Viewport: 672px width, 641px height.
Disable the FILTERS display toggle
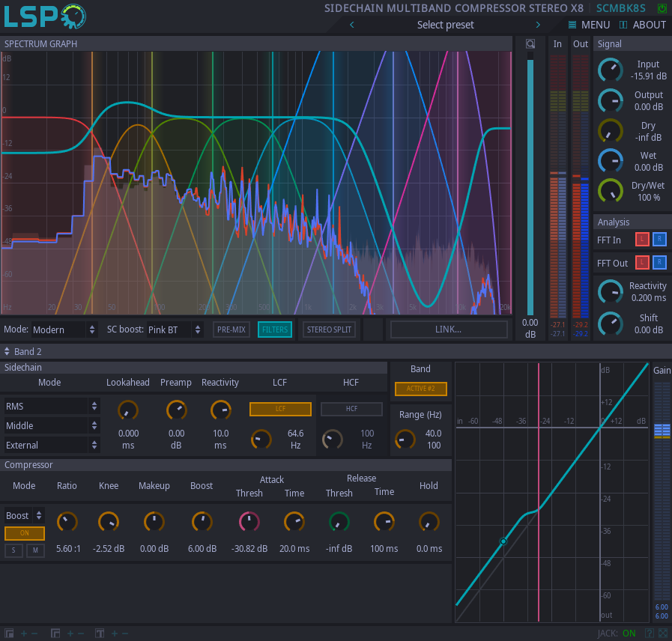(275, 329)
